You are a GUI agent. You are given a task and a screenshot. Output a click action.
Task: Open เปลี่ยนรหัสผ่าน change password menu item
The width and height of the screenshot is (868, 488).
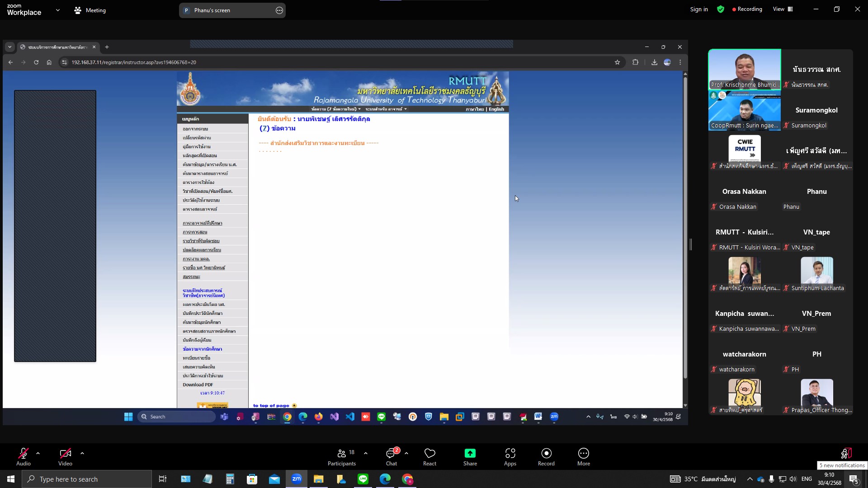[x=197, y=138]
